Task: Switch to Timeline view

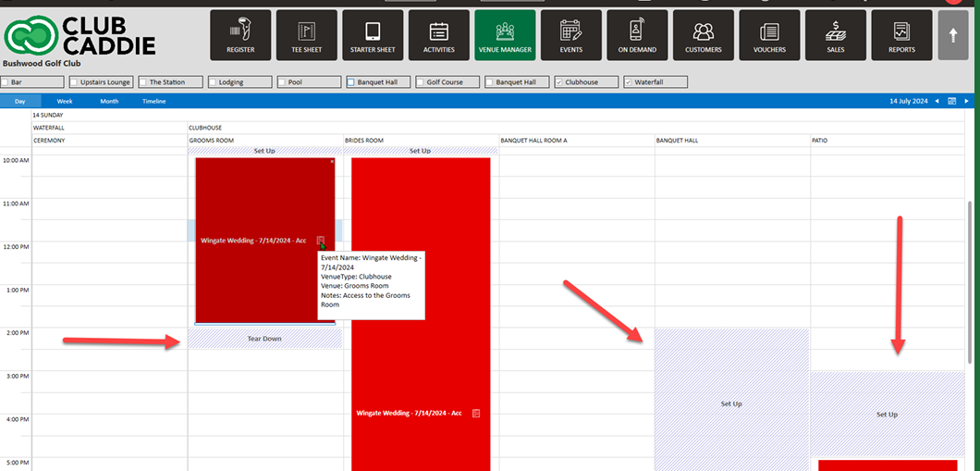Action: [154, 101]
